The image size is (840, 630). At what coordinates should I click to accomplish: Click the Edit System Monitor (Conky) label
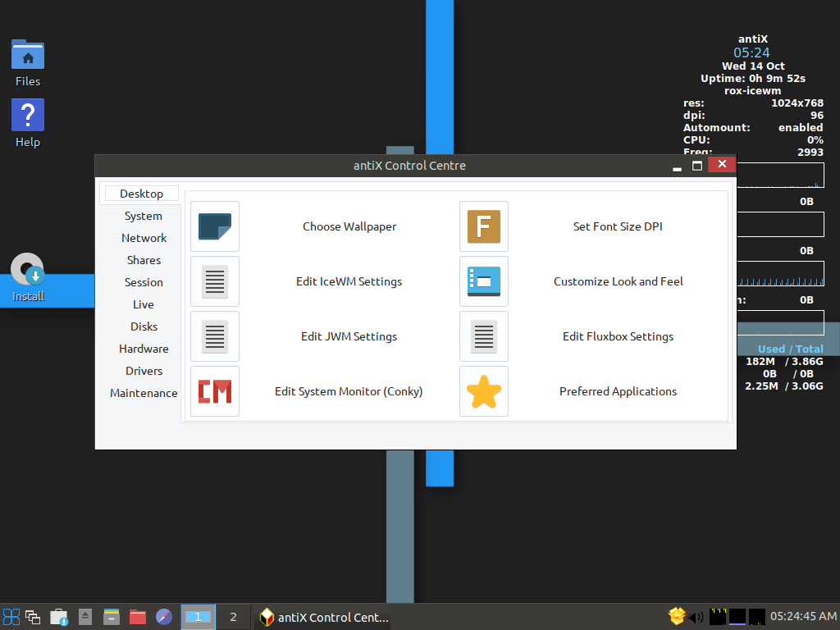349,391
